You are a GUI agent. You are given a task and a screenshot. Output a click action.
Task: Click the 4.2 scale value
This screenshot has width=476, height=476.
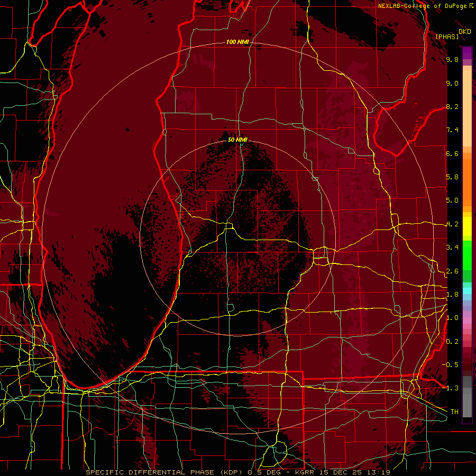[x=452, y=224]
